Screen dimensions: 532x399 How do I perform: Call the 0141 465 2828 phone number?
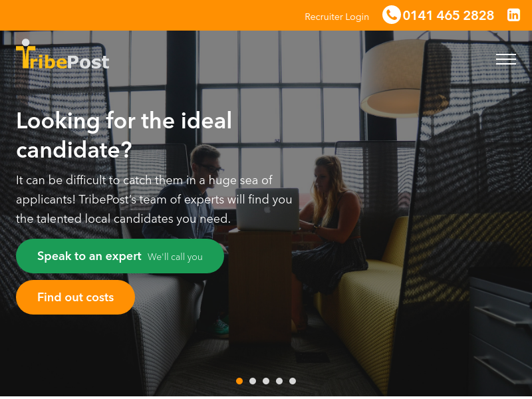click(448, 15)
